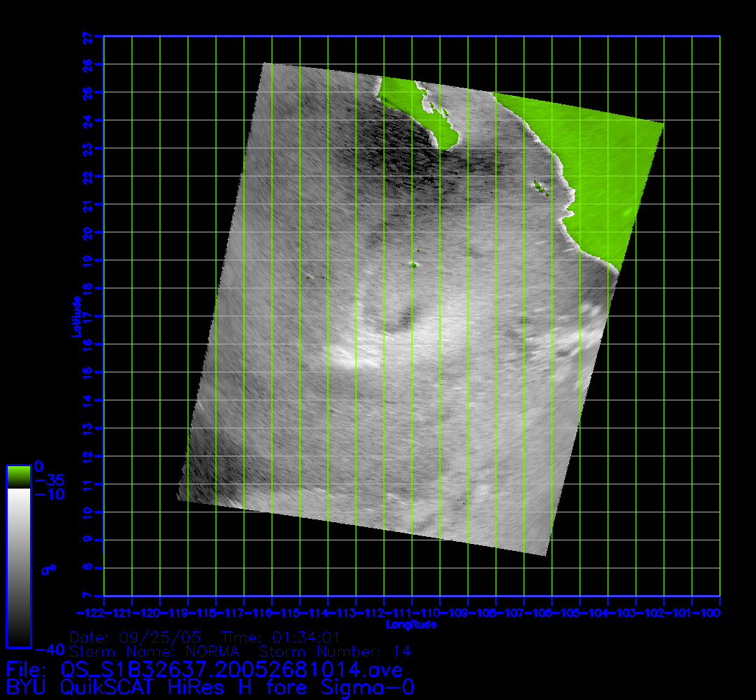Viewport: 756px width, 700px height.
Task: Click the grayscale gradient of the sigma-0 legend
Action: [x=18, y=567]
